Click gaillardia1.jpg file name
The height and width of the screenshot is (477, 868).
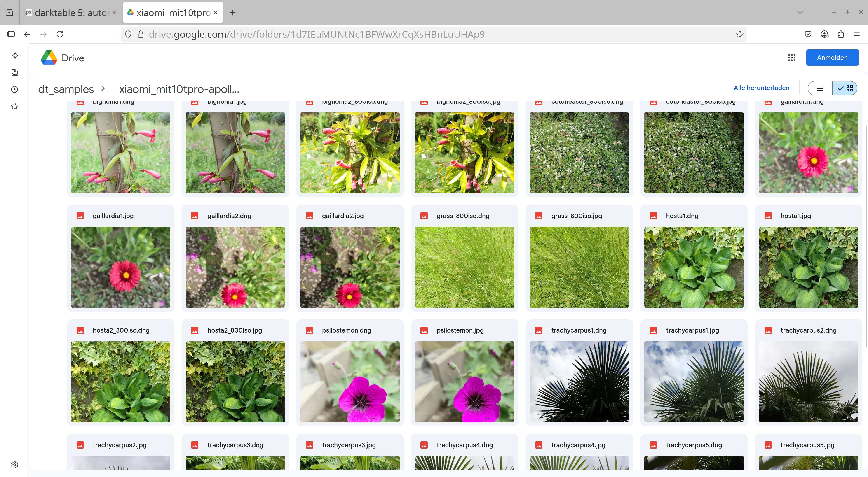pyautogui.click(x=113, y=216)
